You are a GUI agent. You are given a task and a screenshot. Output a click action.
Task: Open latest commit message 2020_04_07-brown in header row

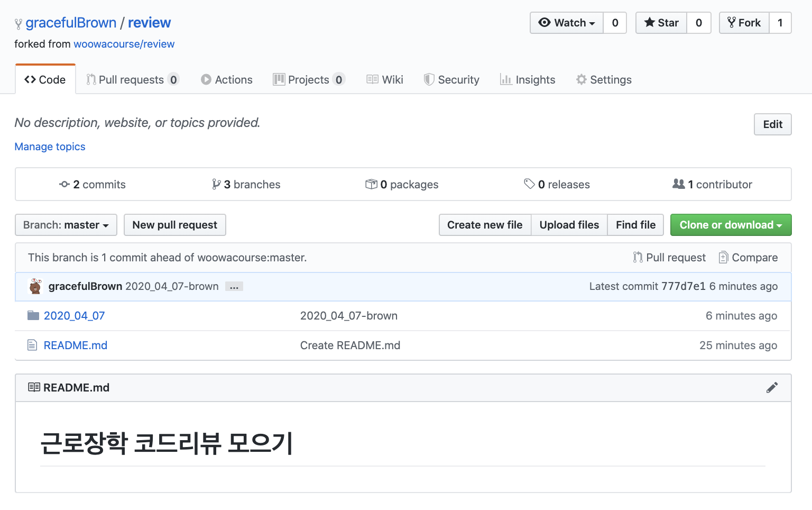(172, 286)
